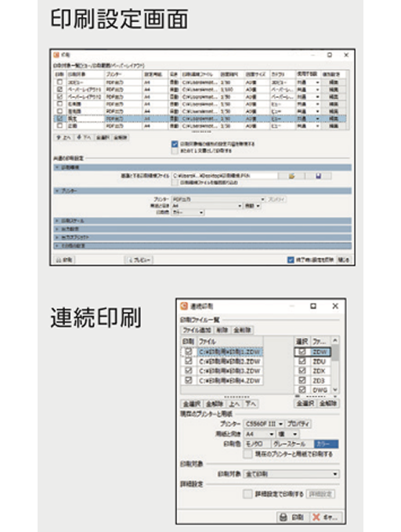
Task: Expand the その他の設定 section at the bottom
Action: tap(202, 246)
